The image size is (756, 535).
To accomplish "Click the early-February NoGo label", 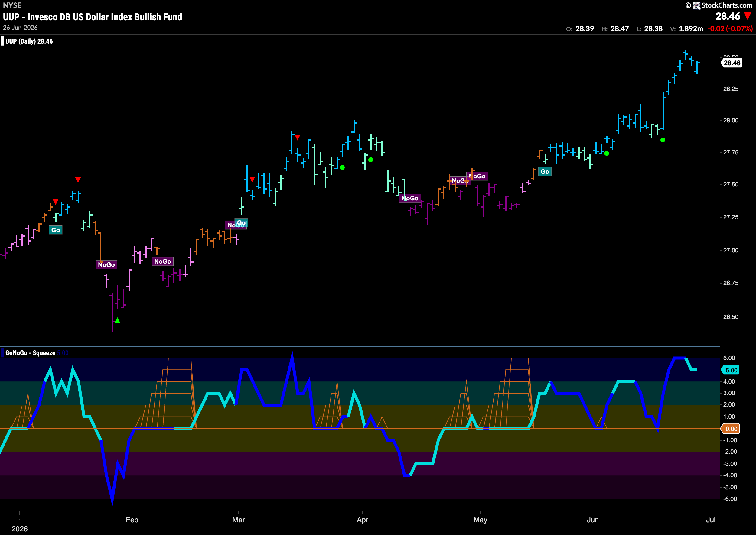I will [x=162, y=261].
